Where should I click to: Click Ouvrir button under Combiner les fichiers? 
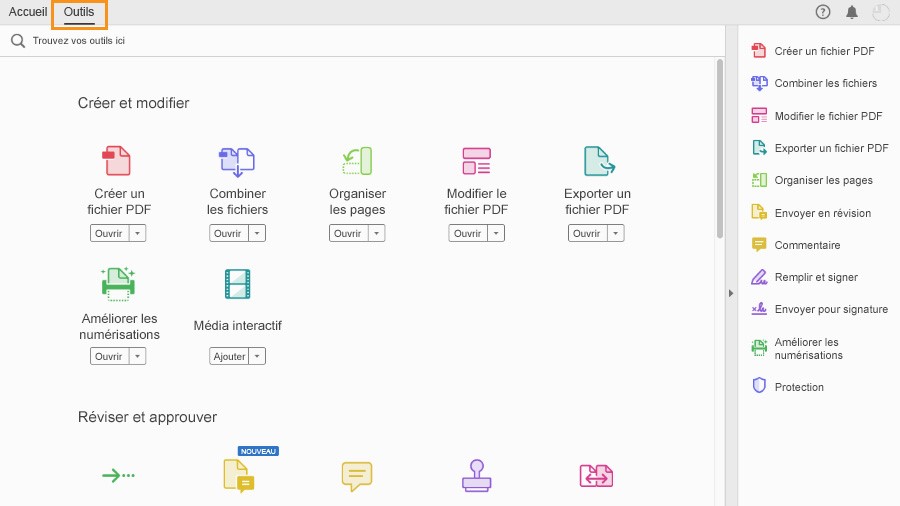tap(227, 233)
